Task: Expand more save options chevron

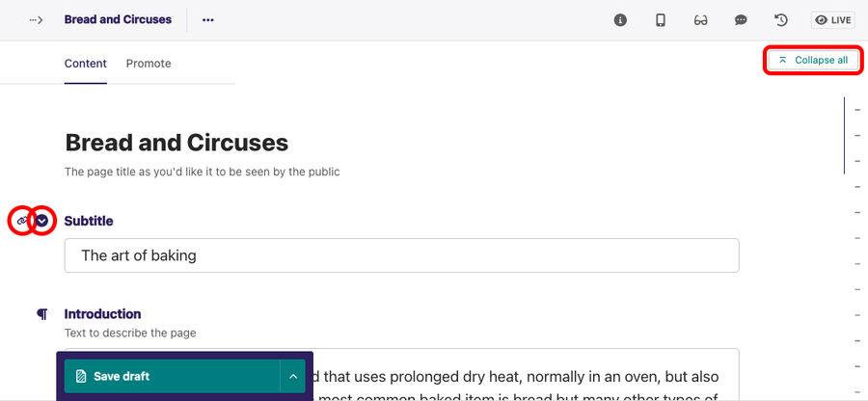Action: click(x=293, y=377)
